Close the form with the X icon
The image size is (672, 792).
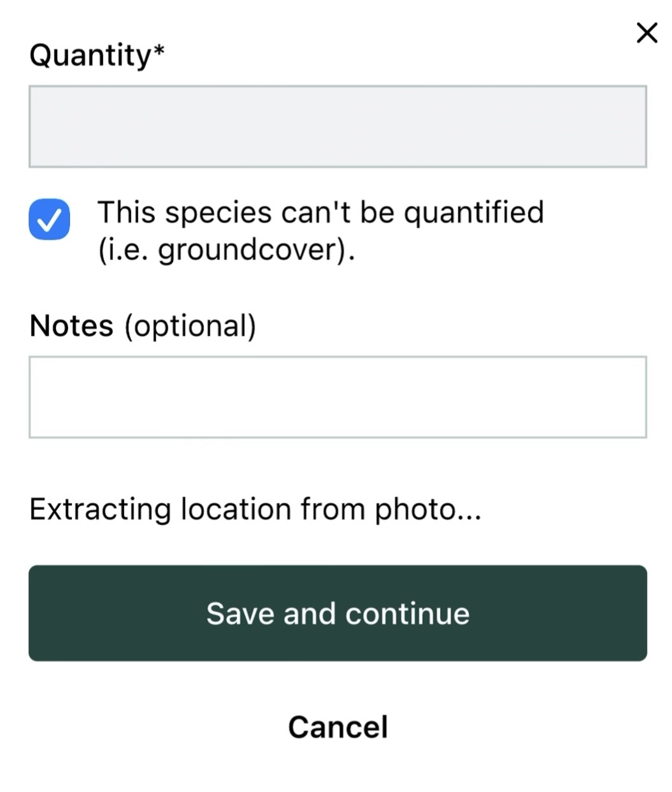[647, 32]
